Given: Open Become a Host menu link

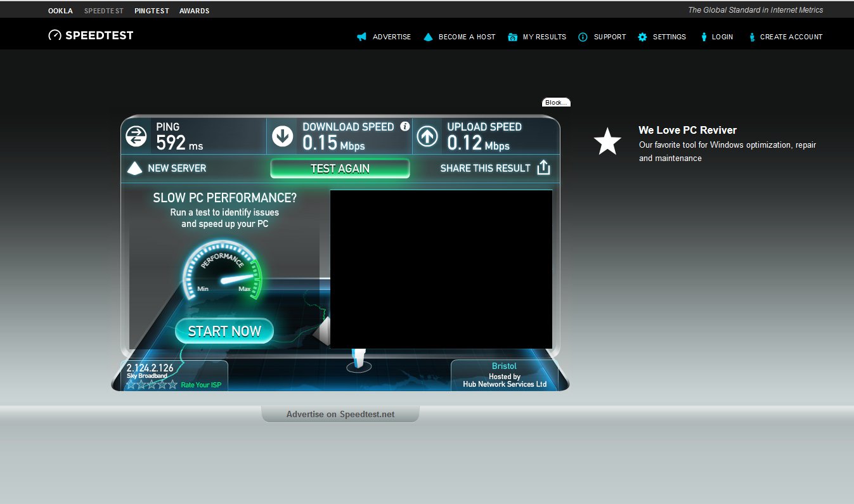Looking at the screenshot, I should (x=467, y=37).
